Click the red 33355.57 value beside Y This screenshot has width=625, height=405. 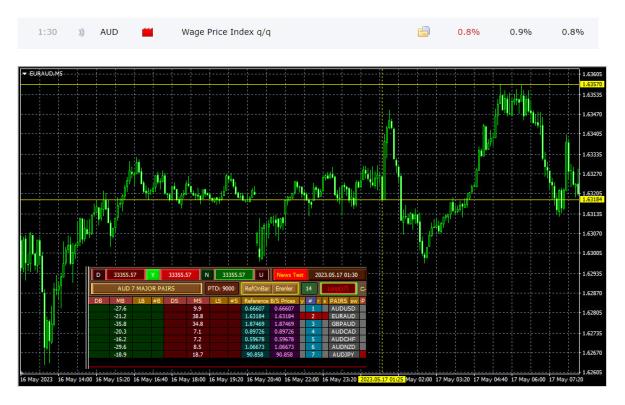(x=180, y=275)
